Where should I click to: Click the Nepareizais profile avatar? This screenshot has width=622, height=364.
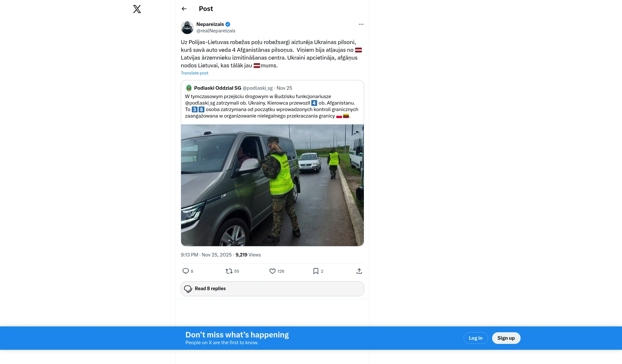(x=187, y=28)
